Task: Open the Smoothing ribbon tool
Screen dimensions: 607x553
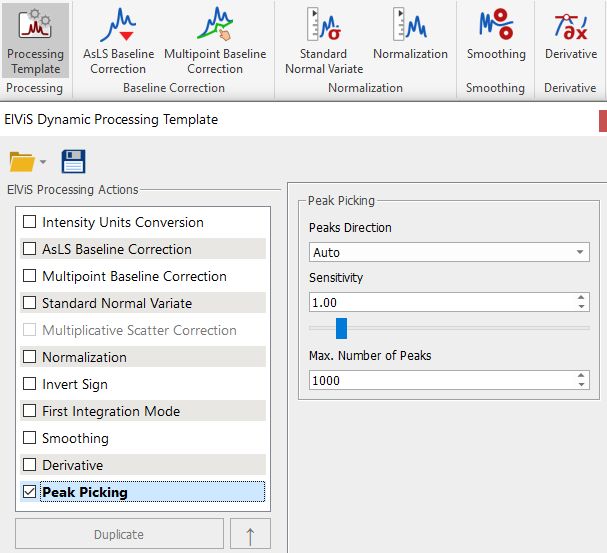Action: [496, 35]
